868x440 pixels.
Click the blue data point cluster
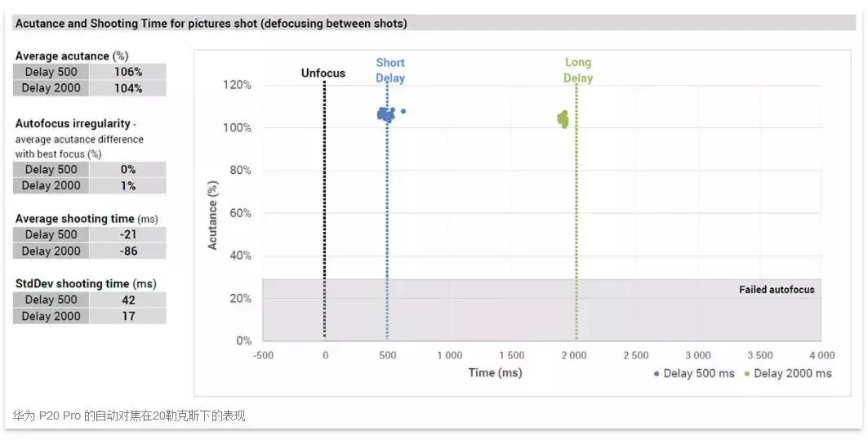[x=385, y=115]
